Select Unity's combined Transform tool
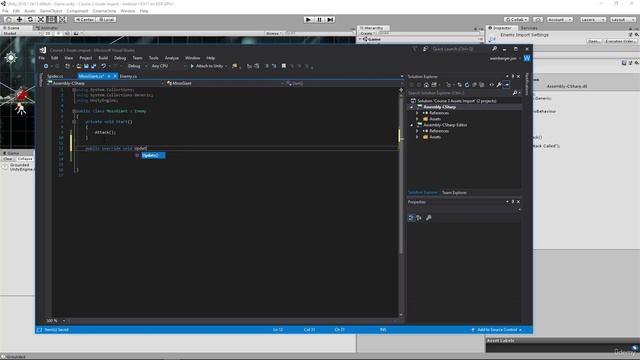The width and height of the screenshot is (640, 360). 62,20
